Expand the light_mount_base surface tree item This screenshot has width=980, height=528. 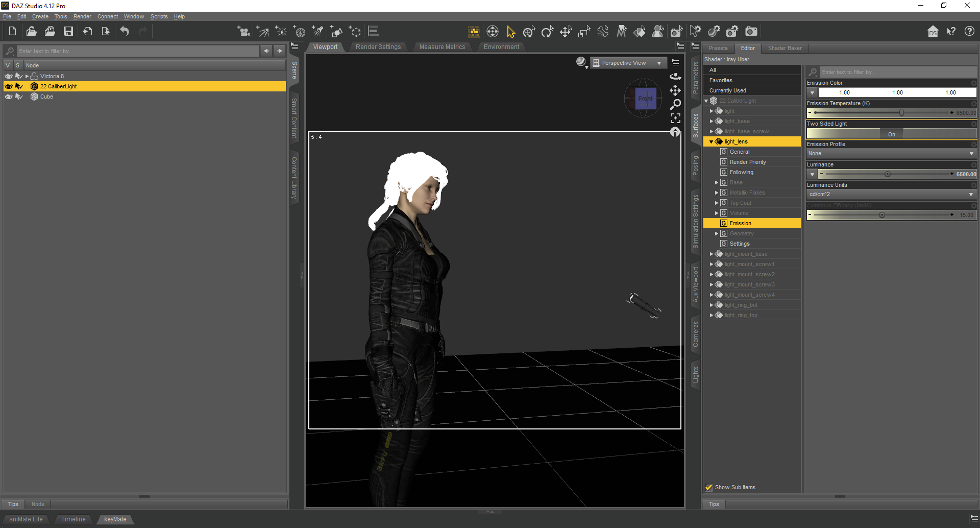(712, 254)
